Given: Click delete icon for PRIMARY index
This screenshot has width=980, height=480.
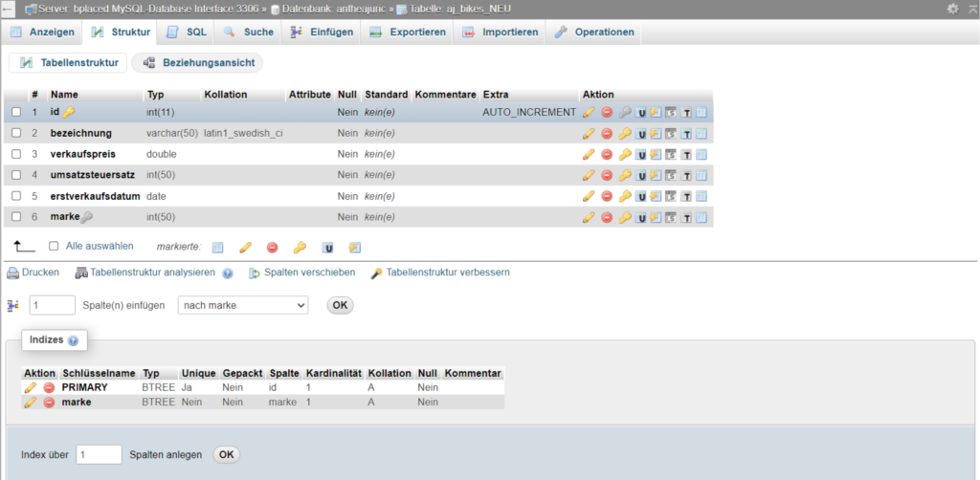Looking at the screenshot, I should [x=49, y=387].
